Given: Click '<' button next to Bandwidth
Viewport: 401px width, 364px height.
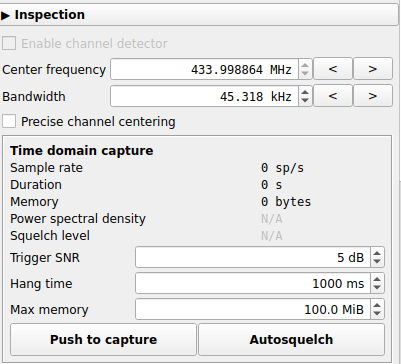Looking at the screenshot, I should 333,96.
